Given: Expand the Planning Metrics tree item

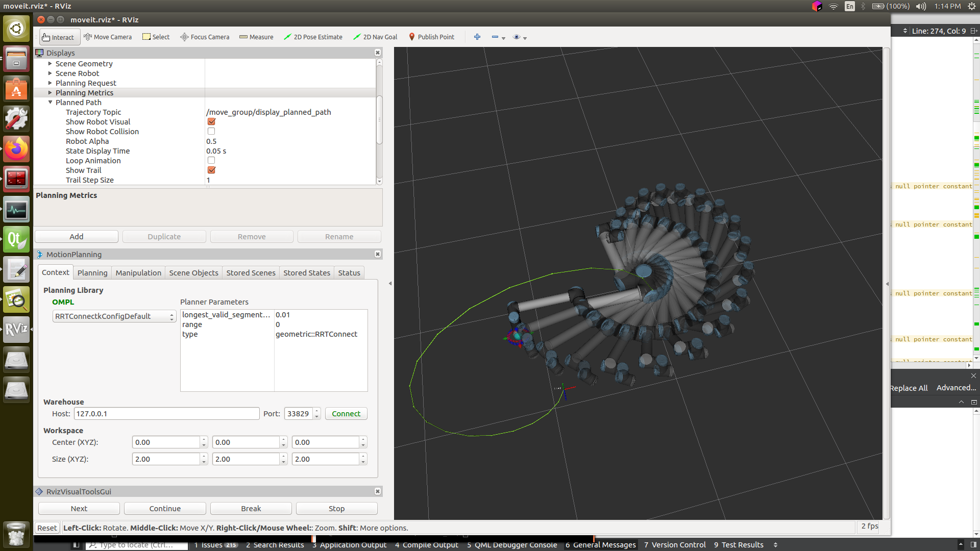Looking at the screenshot, I should pyautogui.click(x=50, y=92).
